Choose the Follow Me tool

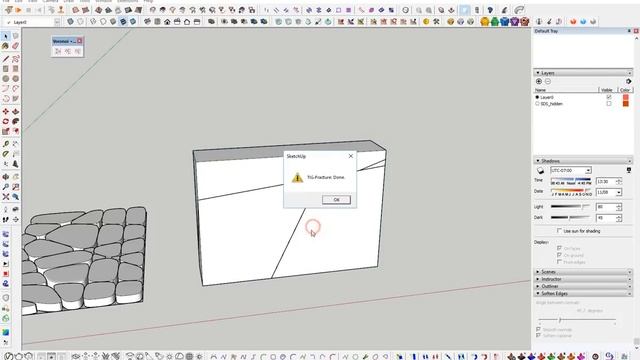coord(16,121)
